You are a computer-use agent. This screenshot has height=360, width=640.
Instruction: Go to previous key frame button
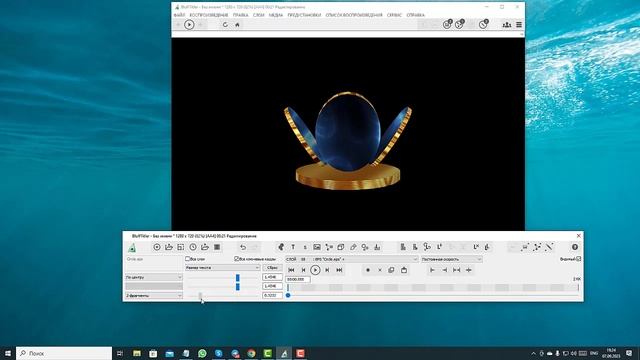(x=303, y=270)
